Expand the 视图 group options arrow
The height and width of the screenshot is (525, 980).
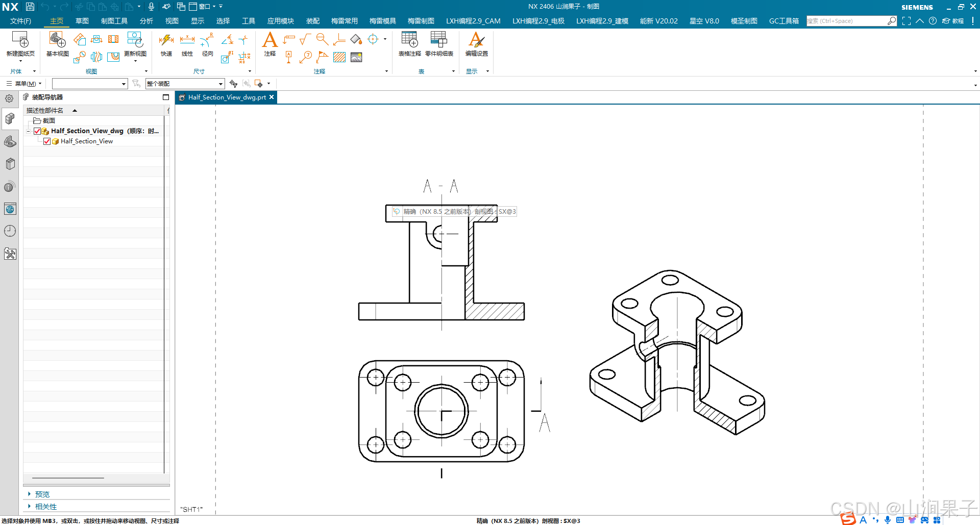[x=146, y=71]
